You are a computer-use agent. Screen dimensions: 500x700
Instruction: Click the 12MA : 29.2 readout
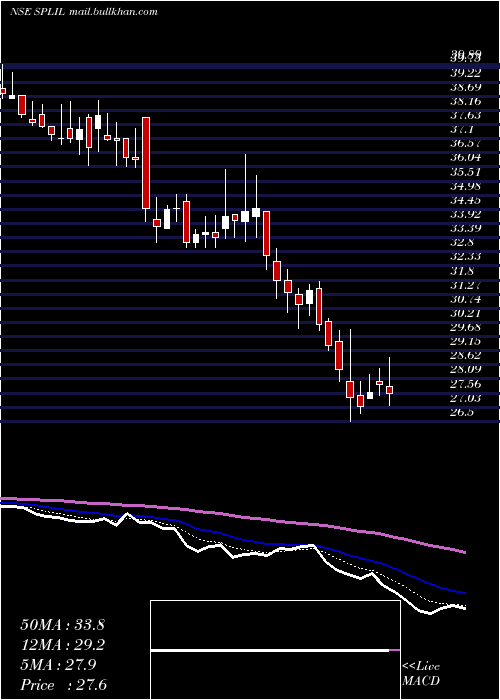pyautogui.click(x=62, y=645)
